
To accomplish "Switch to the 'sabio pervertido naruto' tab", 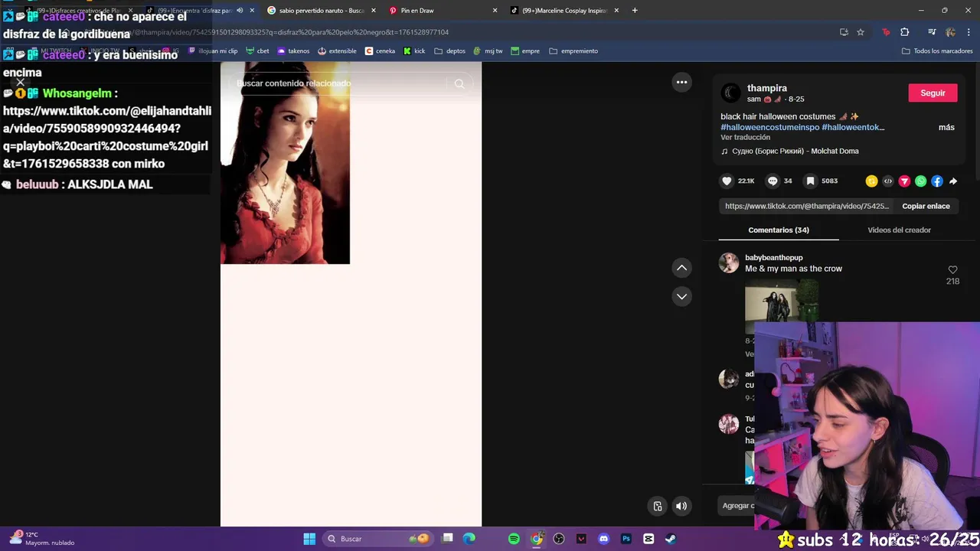I will 320,11.
